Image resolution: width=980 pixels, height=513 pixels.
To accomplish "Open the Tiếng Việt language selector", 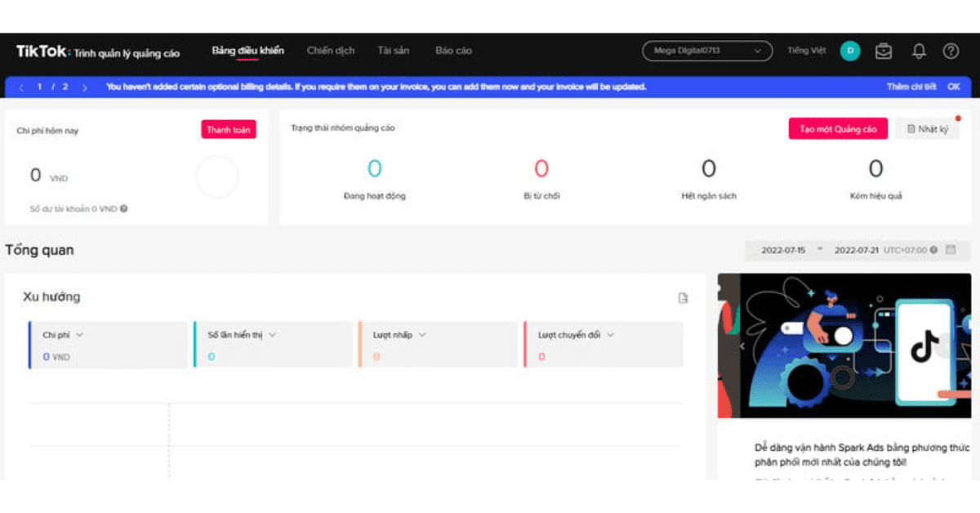I will (806, 51).
